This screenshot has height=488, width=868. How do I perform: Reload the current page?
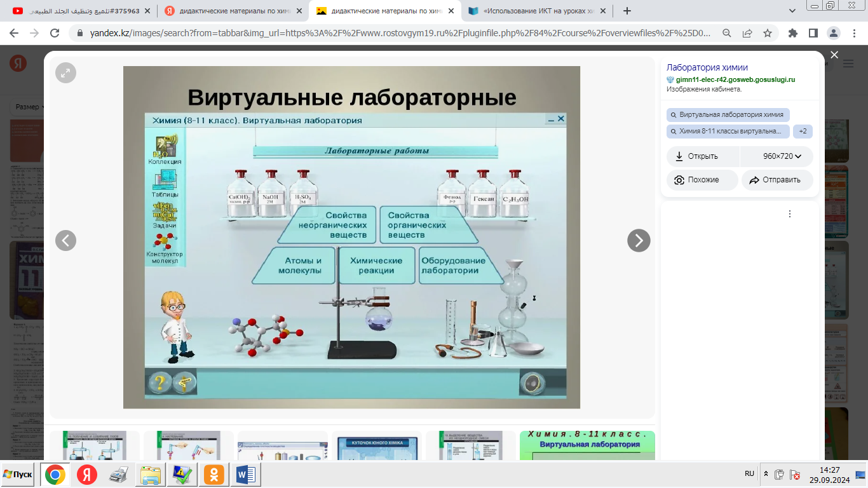55,33
